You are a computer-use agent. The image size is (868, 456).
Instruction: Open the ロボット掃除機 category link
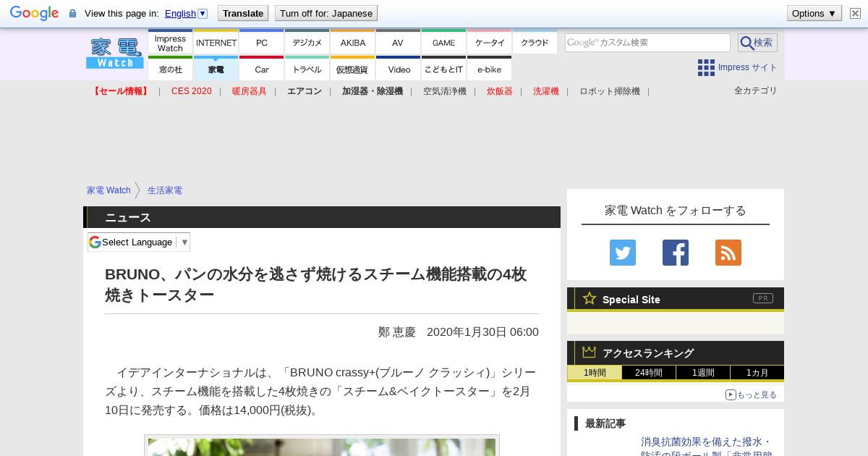coord(610,91)
